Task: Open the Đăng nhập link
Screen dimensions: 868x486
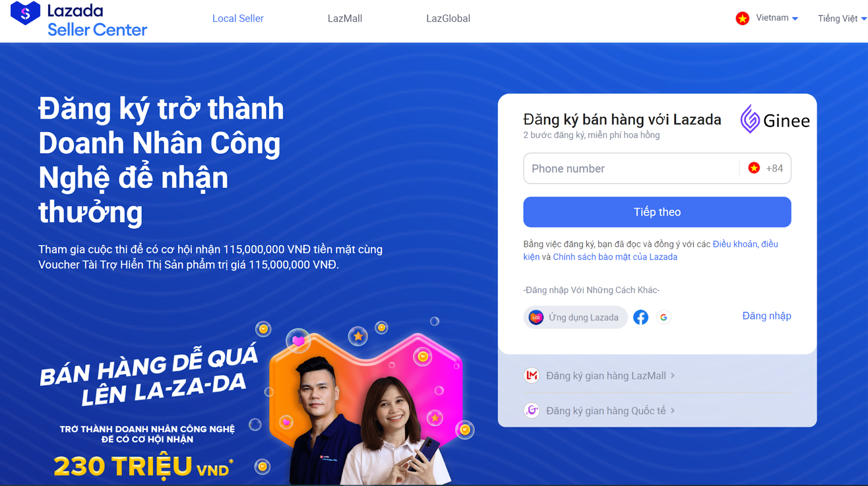Action: pos(766,316)
